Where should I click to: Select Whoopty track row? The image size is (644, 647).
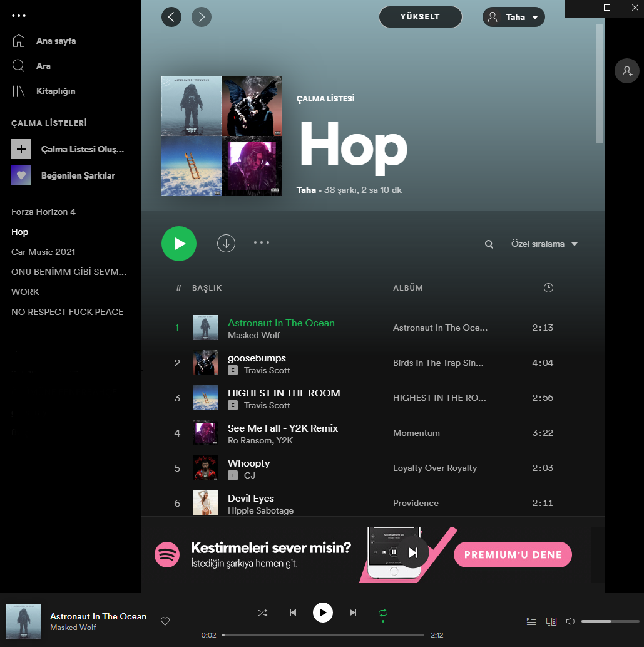pyautogui.click(x=373, y=468)
